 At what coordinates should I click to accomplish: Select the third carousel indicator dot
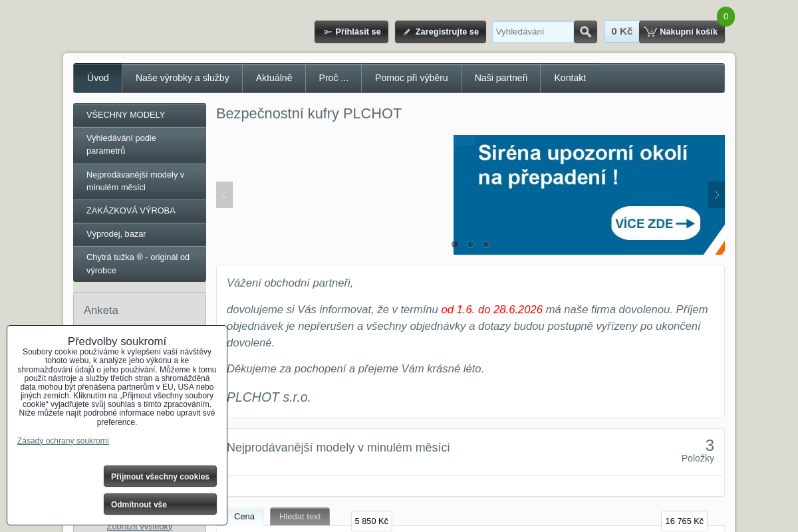485,244
